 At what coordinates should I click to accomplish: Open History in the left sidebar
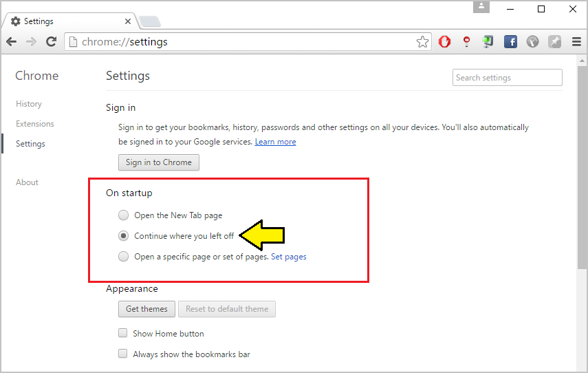coord(29,104)
